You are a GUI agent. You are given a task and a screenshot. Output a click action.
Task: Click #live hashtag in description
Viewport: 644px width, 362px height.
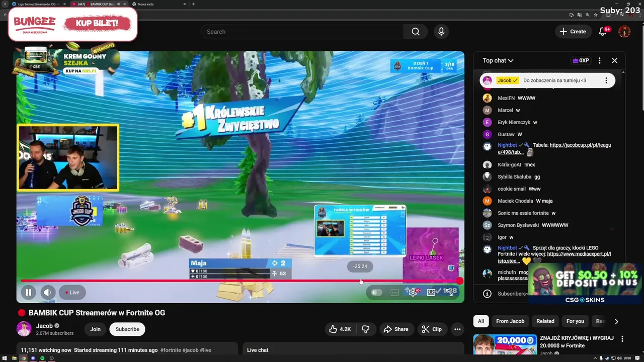pos(205,350)
